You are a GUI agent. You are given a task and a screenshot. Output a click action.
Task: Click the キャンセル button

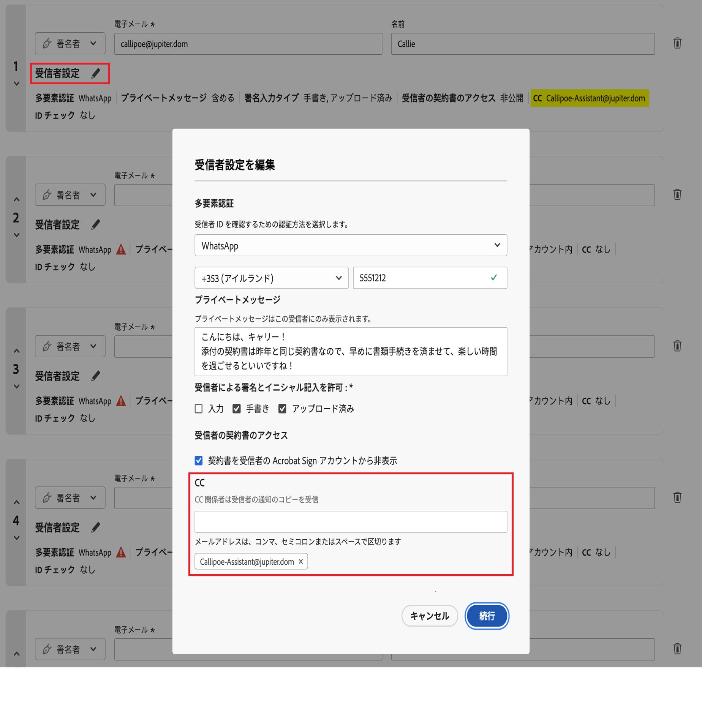pyautogui.click(x=430, y=616)
